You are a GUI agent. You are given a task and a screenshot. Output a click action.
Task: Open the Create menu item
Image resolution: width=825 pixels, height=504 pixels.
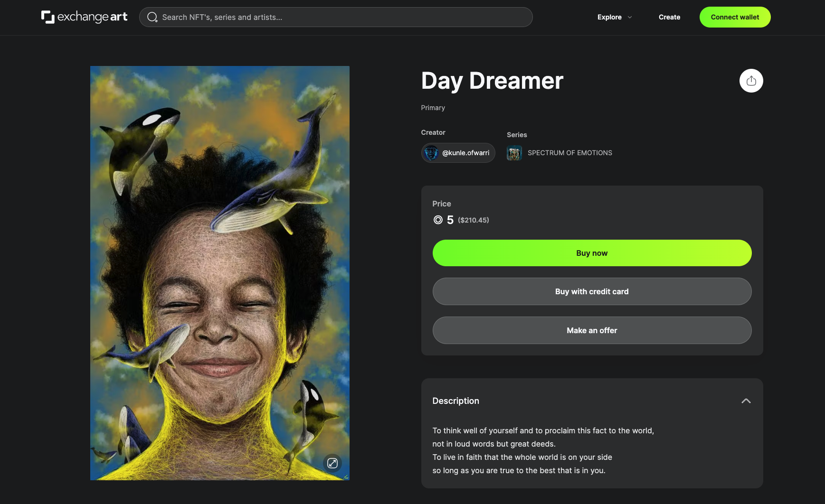(x=669, y=17)
